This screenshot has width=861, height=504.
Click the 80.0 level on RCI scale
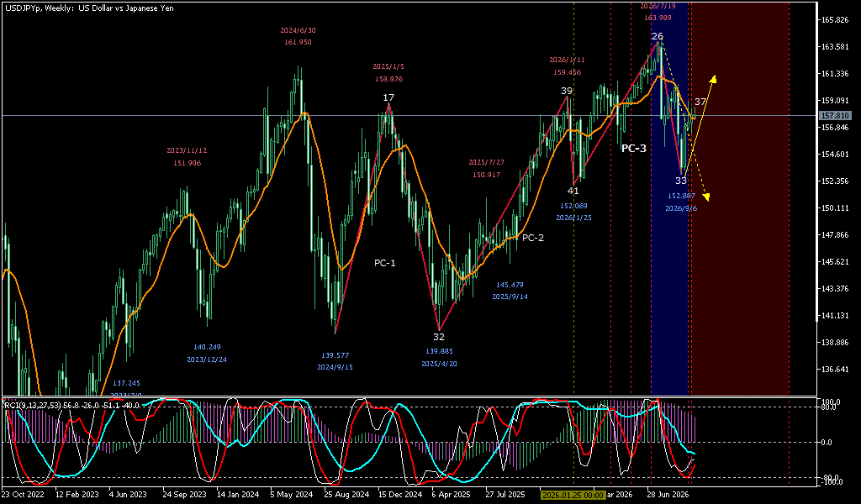pos(828,408)
